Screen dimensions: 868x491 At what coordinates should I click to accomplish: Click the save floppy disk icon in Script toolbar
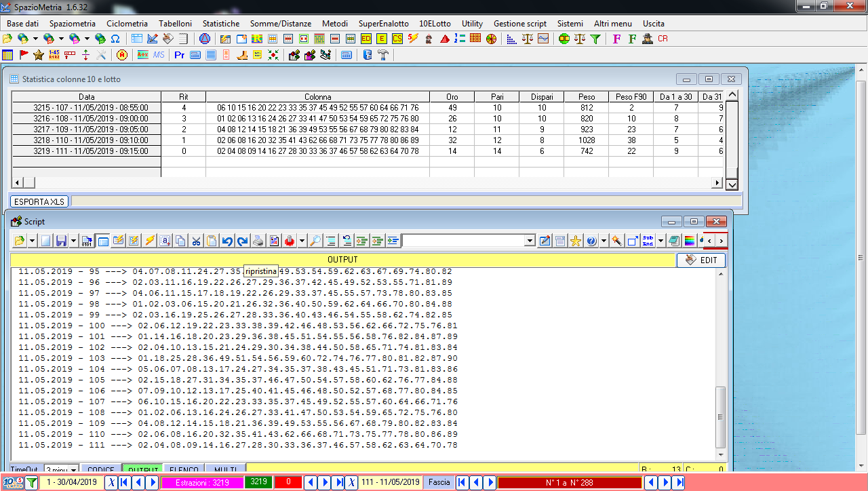[61, 241]
